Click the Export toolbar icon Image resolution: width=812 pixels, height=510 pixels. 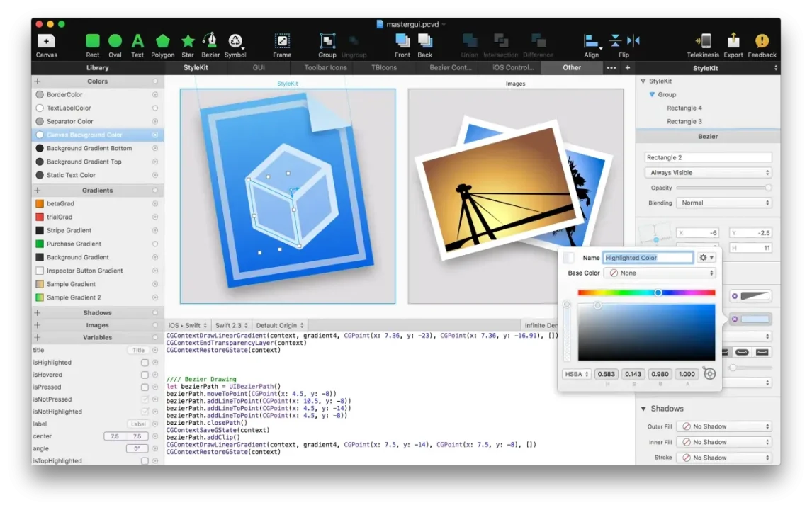pyautogui.click(x=733, y=45)
